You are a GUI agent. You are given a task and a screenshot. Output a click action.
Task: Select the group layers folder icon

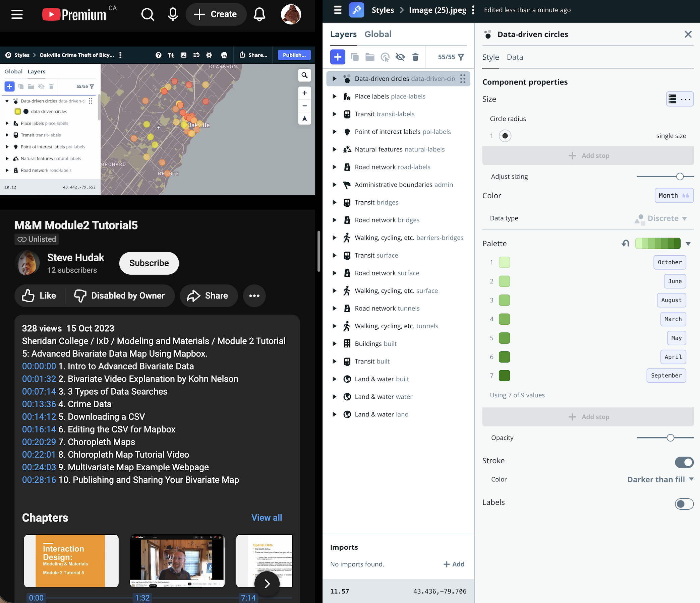[x=369, y=57]
